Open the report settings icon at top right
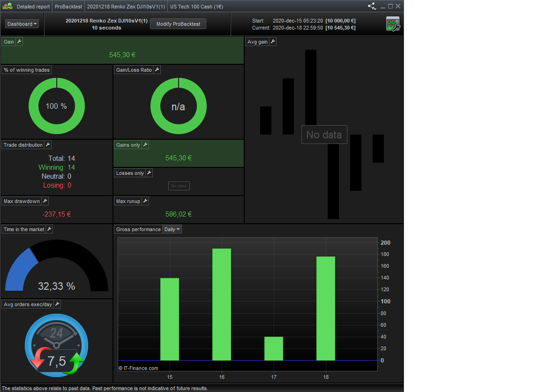This screenshot has height=392, width=540. pos(393,24)
